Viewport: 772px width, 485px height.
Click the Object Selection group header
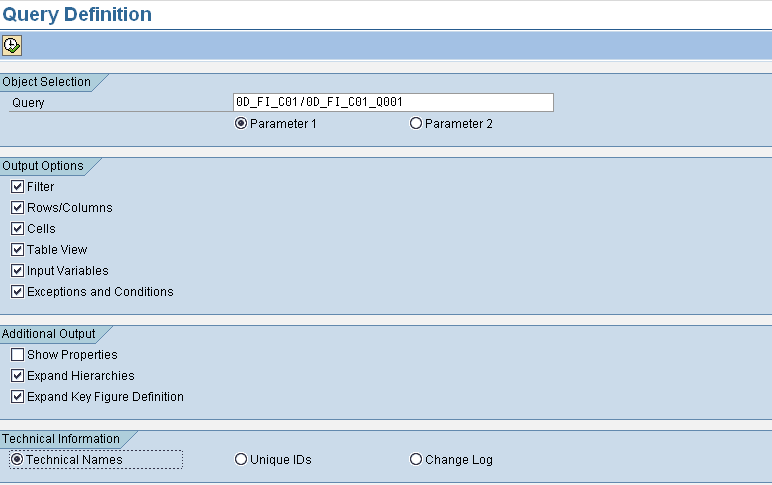(47, 82)
